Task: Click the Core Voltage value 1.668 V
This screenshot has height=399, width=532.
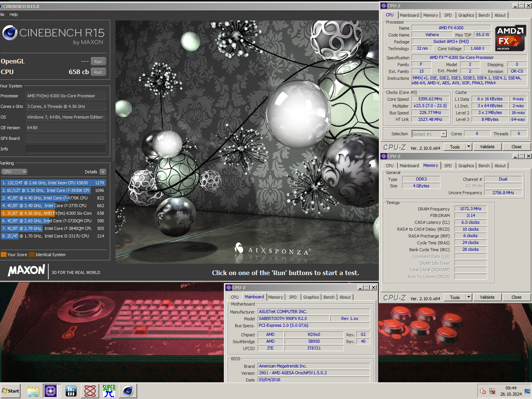Action: point(477,48)
